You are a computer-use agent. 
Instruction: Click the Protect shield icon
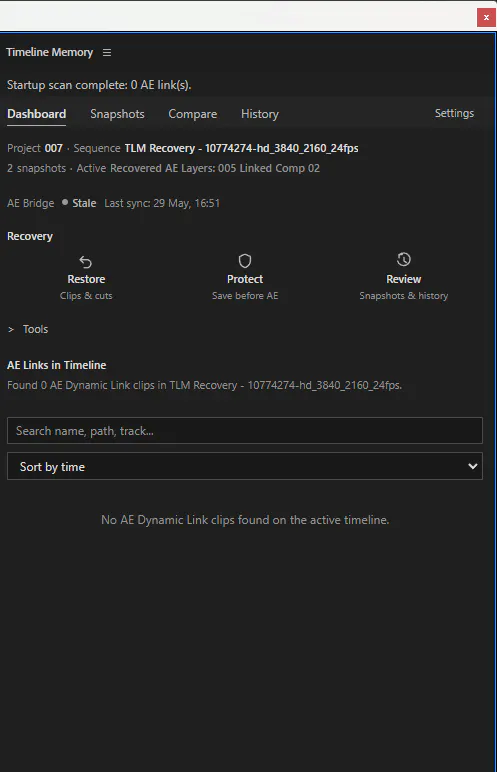[245, 260]
